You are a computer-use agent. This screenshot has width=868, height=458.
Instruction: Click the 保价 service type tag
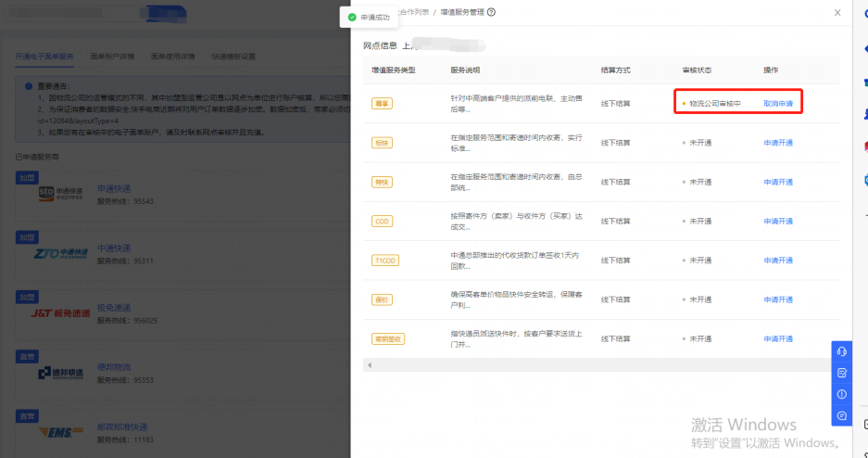coord(382,299)
